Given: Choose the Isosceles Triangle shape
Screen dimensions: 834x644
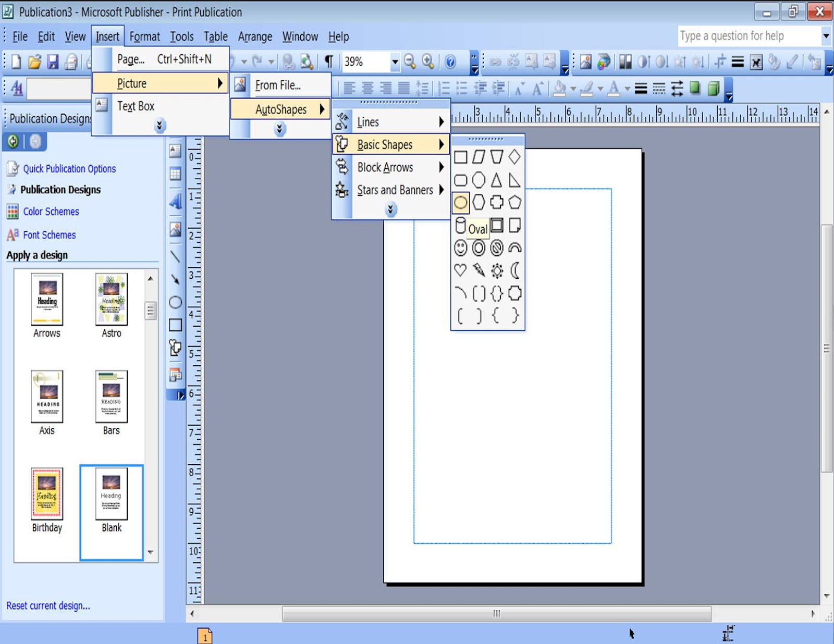Looking at the screenshot, I should 497,180.
